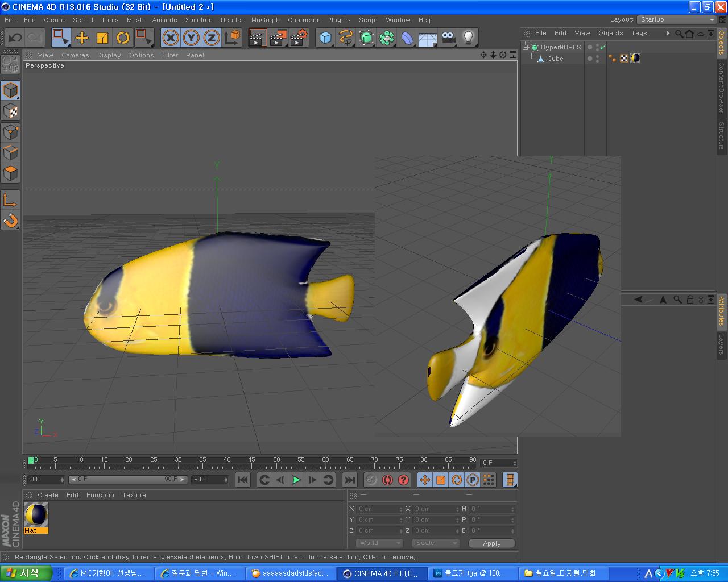Click Render Active View clapboard icon
728x582 pixels.
click(258, 38)
